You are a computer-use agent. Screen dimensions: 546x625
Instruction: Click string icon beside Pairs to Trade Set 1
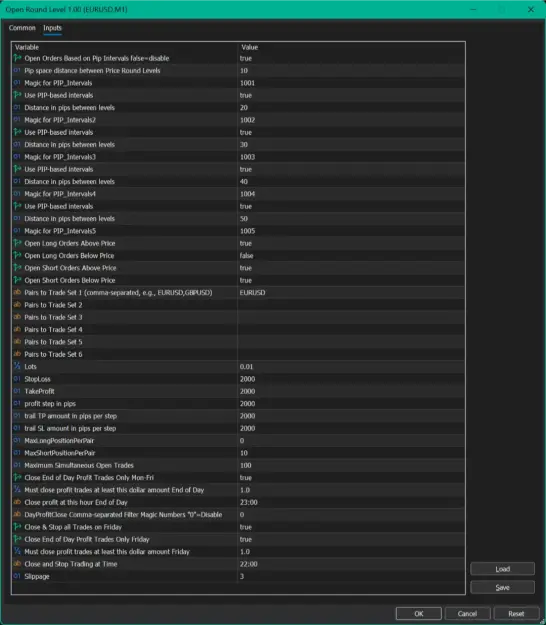click(x=17, y=293)
